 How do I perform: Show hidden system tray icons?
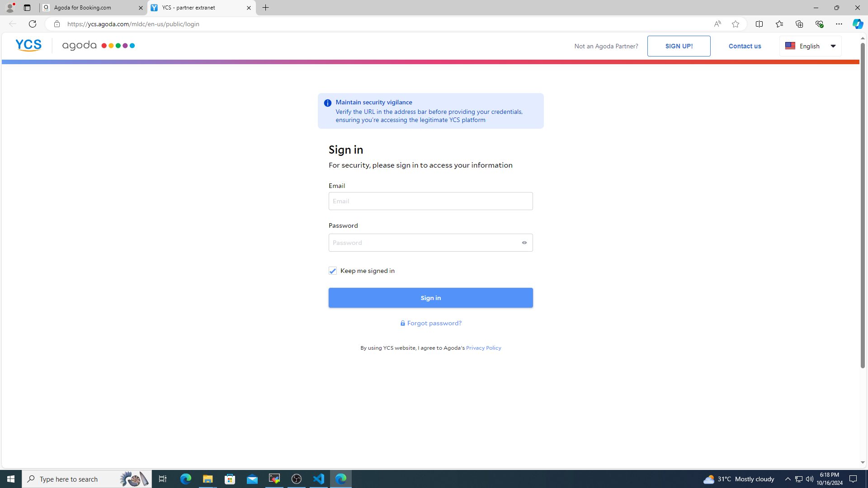[x=788, y=479]
